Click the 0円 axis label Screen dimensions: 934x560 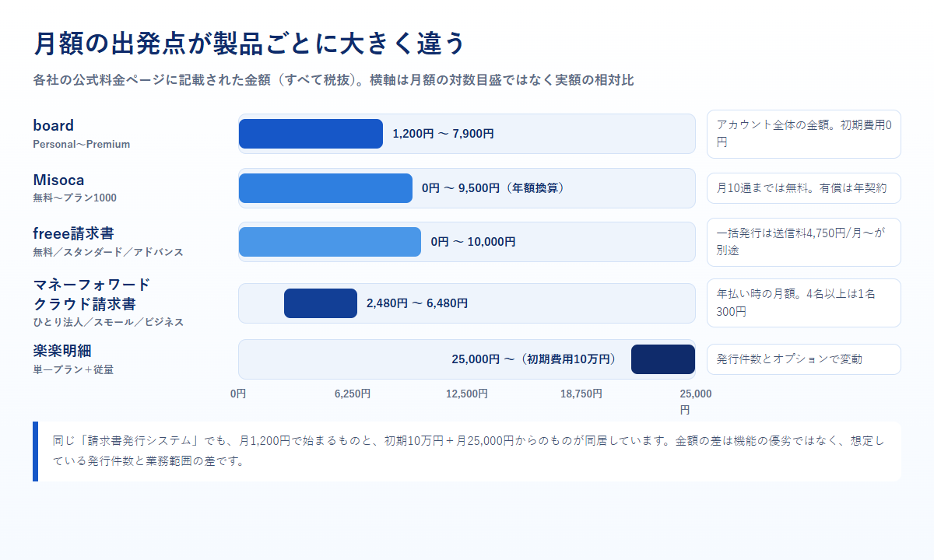point(238,394)
